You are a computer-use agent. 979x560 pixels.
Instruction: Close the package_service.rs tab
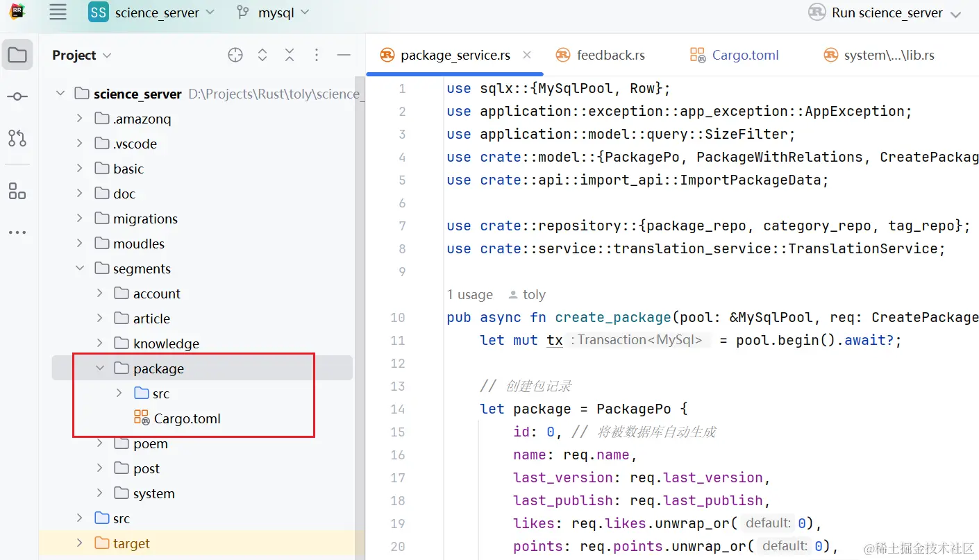click(x=527, y=55)
